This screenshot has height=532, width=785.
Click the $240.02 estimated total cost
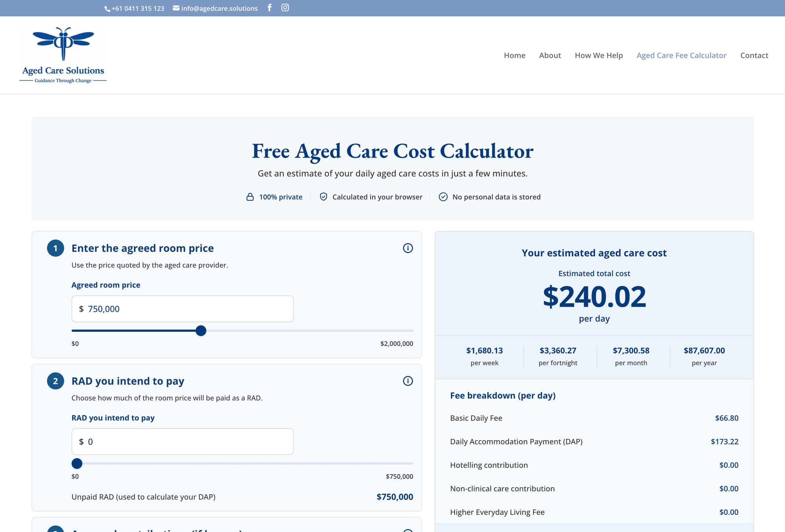point(594,296)
